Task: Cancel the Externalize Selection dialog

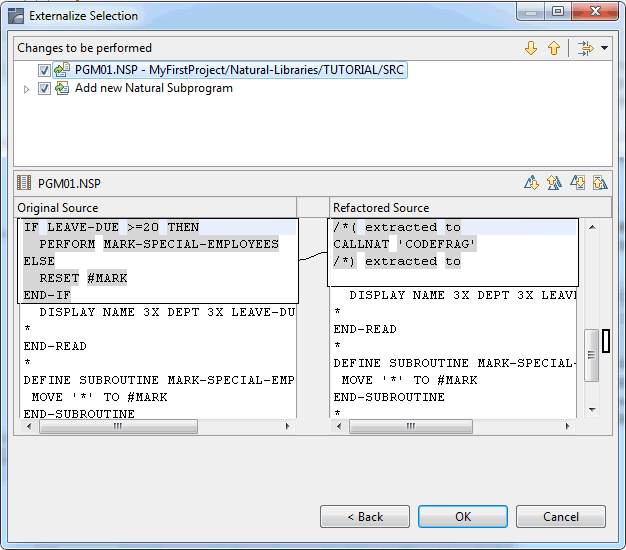Action: (x=561, y=517)
